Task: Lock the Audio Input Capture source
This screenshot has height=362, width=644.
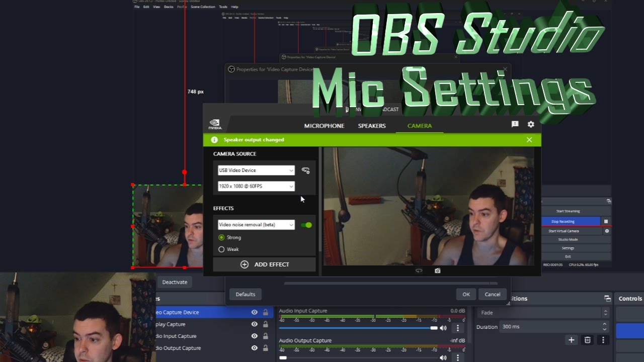Action: tap(266, 336)
